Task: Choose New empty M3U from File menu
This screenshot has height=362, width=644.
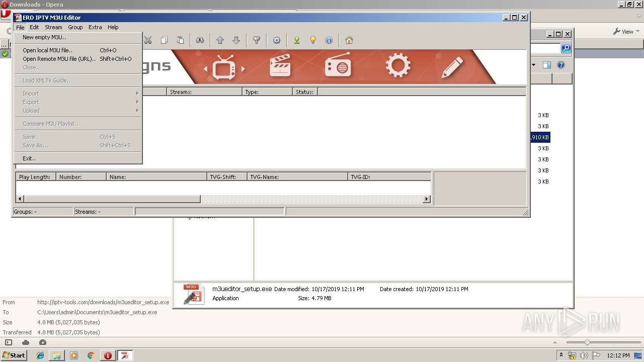Action: coord(78,37)
